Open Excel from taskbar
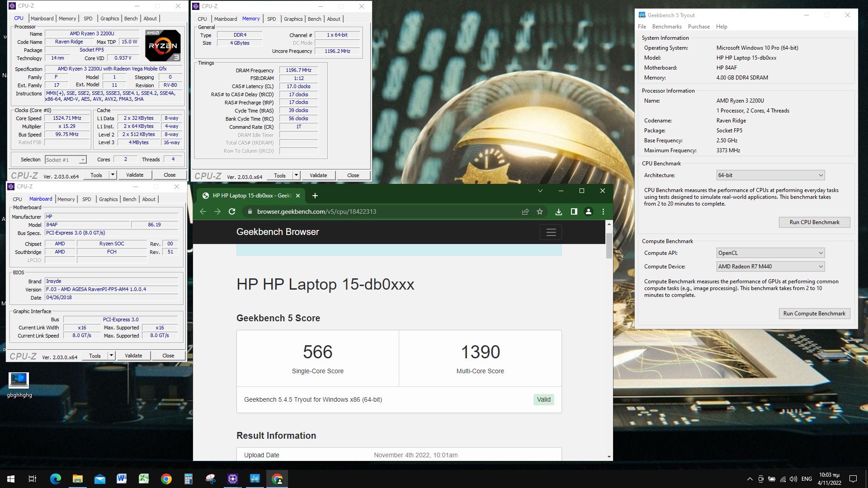 [x=144, y=479]
